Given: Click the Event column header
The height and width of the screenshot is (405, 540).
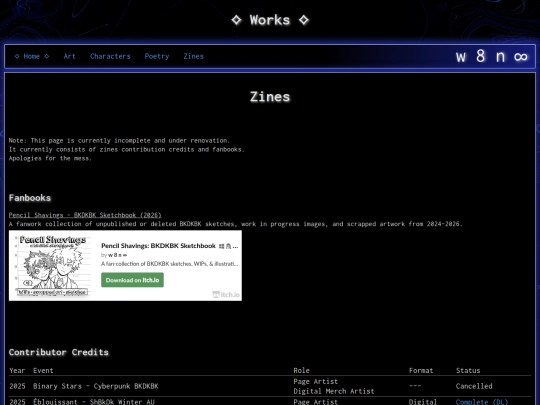Looking at the screenshot, I should coord(43,371).
